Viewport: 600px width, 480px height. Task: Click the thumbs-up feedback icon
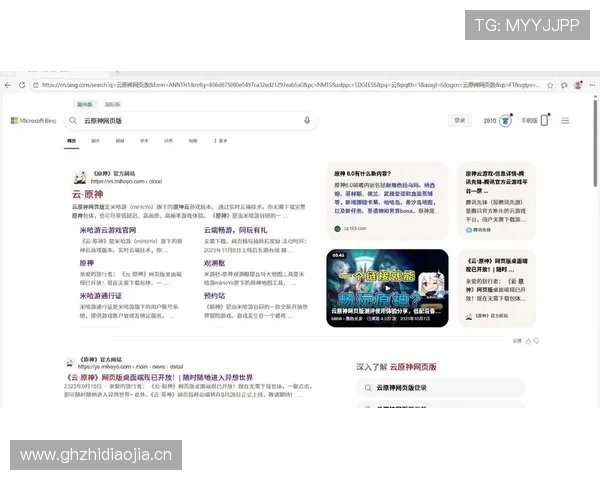point(528,341)
